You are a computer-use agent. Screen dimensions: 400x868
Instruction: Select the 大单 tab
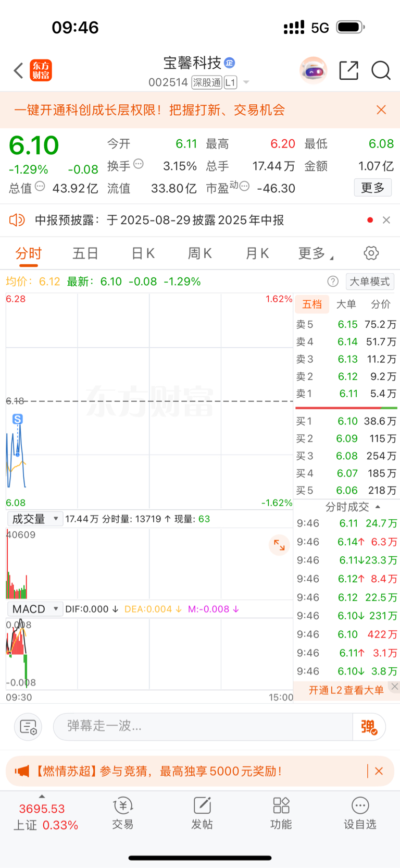346,304
